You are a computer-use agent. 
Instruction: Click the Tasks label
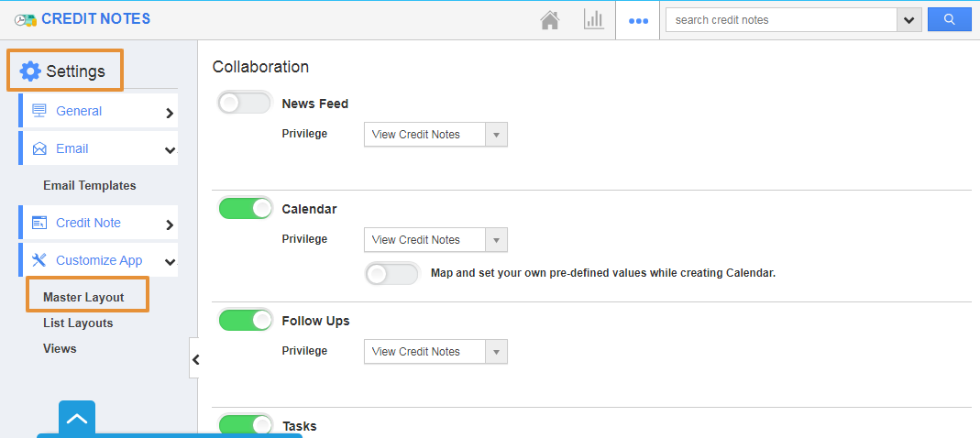click(x=300, y=426)
